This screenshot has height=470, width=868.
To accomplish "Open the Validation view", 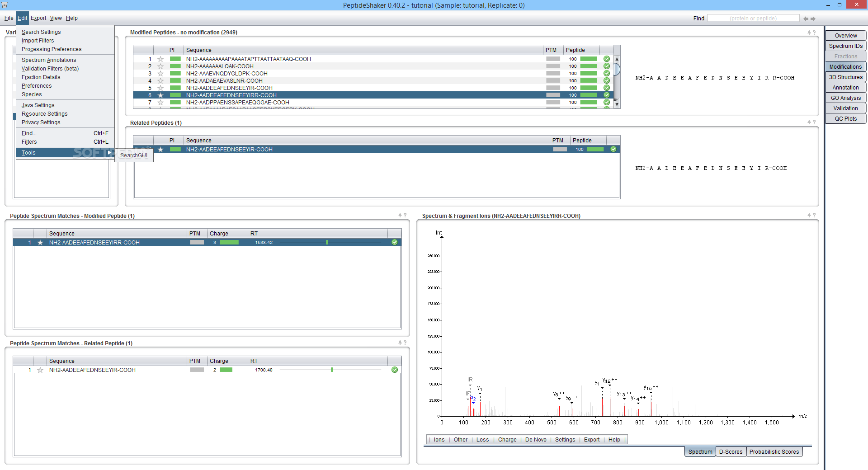I will 846,108.
